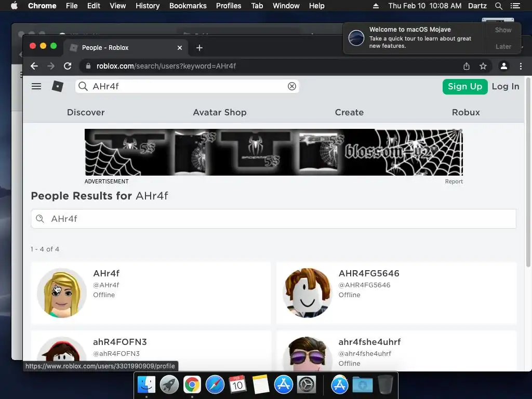
Task: Click the Chrome icon in the dock
Action: click(192, 385)
